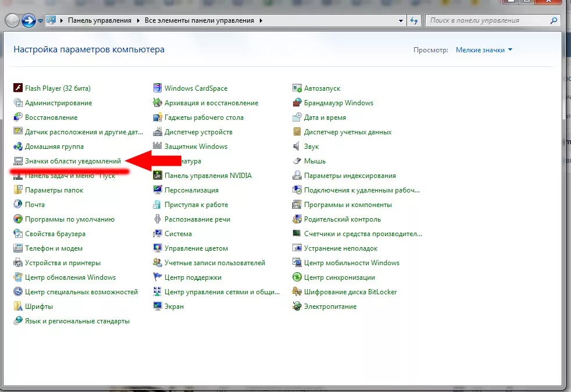Click the Родительский контроль icon
Screen dimensions: 571x392
297,219
